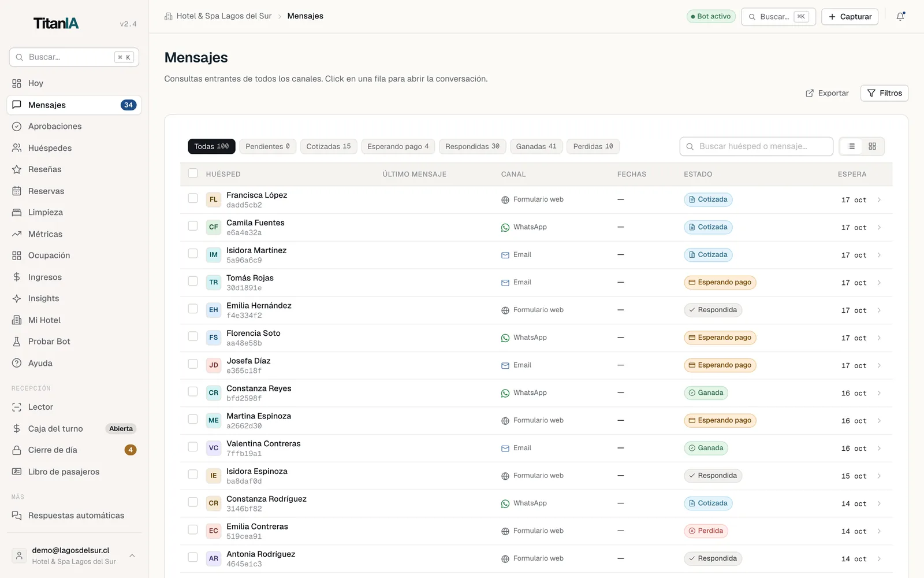Open Caja del turno in sidebar
This screenshot has height=578, width=924.
74,428
